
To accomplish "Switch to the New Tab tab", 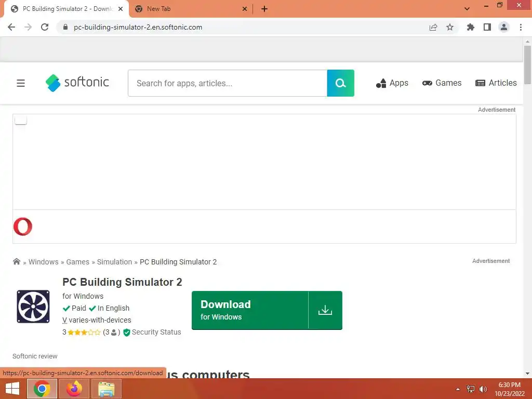I will tap(190, 9).
